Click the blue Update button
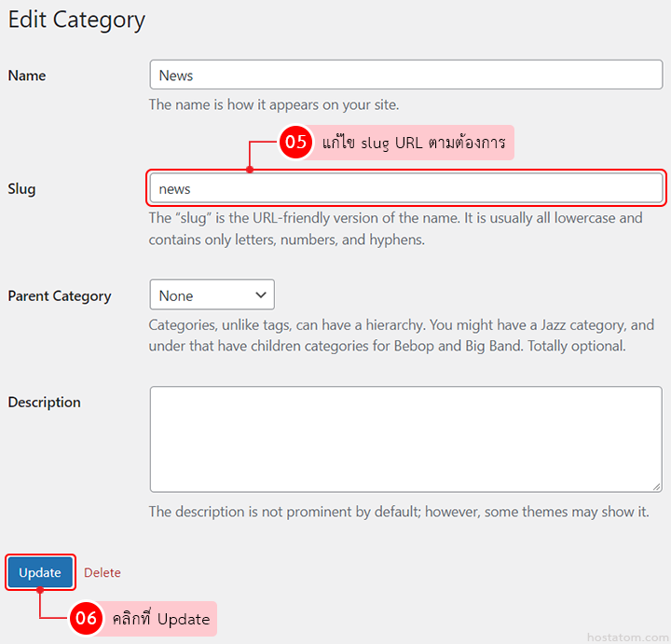The width and height of the screenshot is (671, 644). tap(40, 572)
